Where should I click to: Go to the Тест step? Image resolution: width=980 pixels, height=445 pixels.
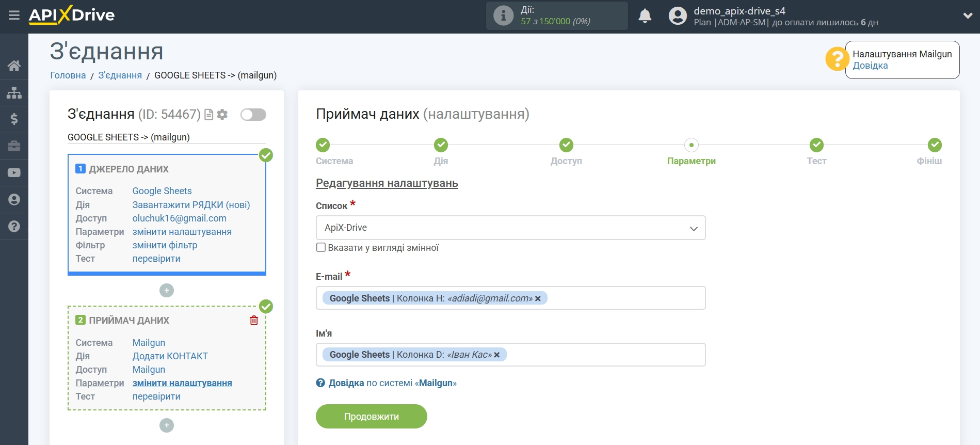click(x=816, y=145)
